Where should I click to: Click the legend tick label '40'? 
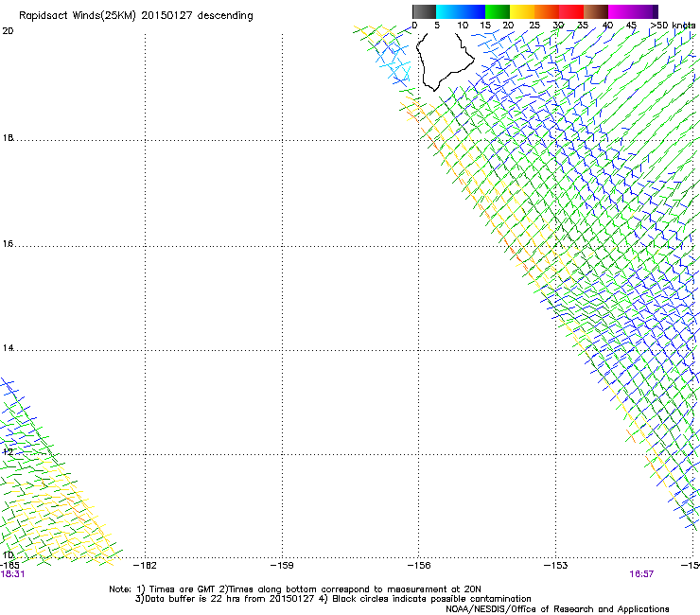click(607, 26)
